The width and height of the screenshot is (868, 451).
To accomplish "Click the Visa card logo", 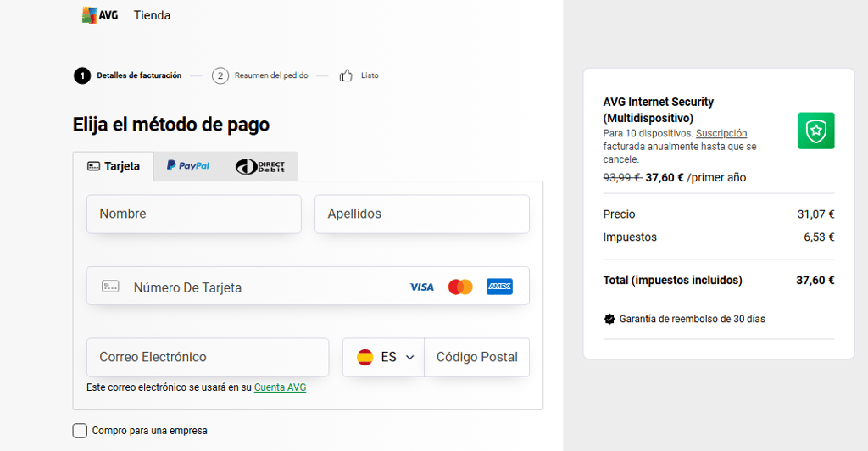I will point(422,287).
